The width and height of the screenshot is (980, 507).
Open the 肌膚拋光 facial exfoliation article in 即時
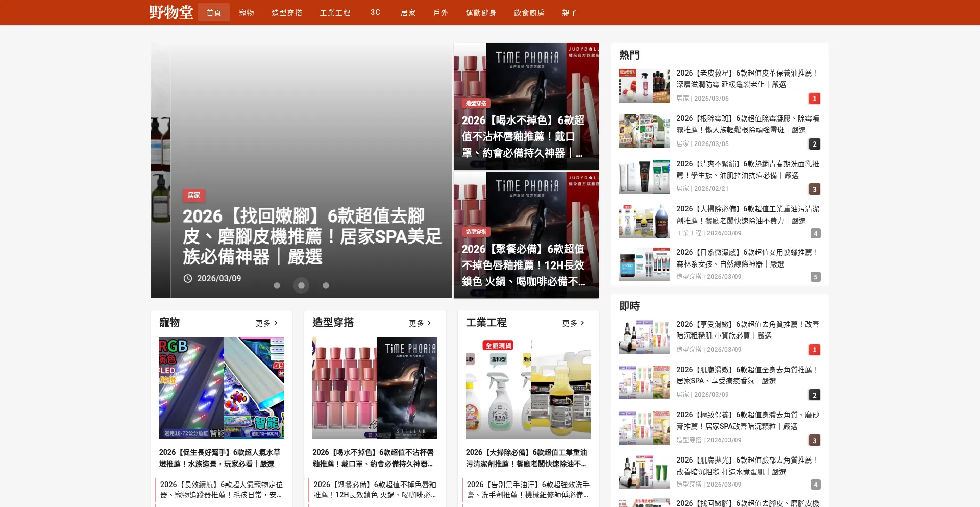(x=748, y=466)
